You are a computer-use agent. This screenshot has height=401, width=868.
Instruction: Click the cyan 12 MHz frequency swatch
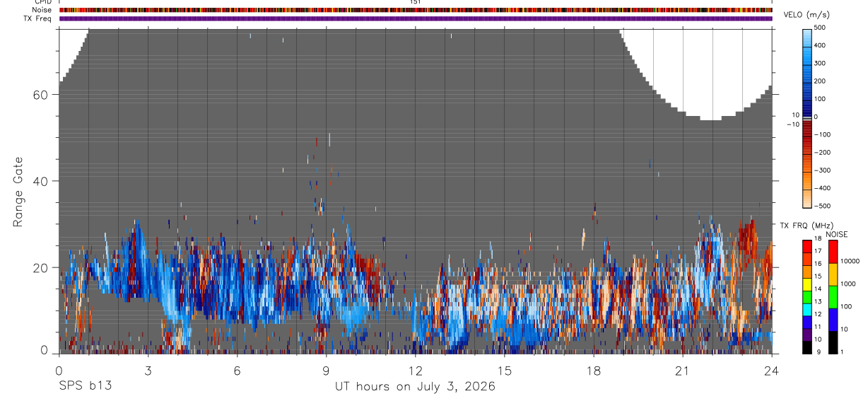pyautogui.click(x=807, y=310)
